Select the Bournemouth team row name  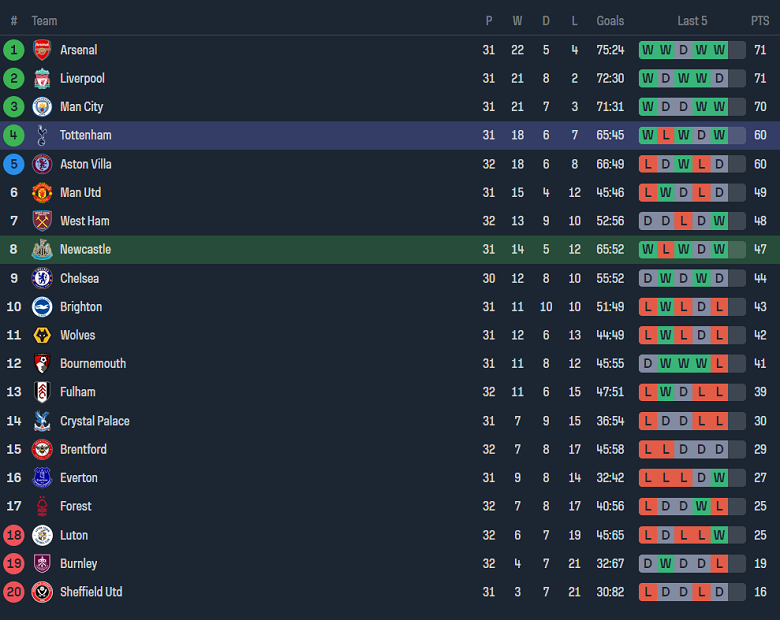pyautogui.click(x=93, y=364)
